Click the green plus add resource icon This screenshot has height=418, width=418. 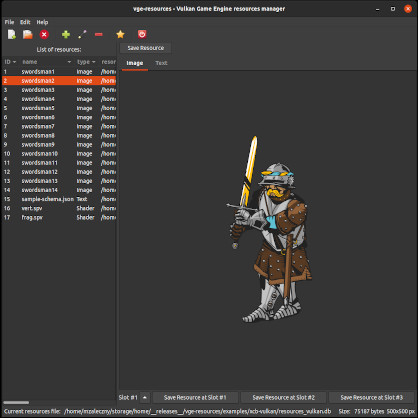tap(66, 34)
